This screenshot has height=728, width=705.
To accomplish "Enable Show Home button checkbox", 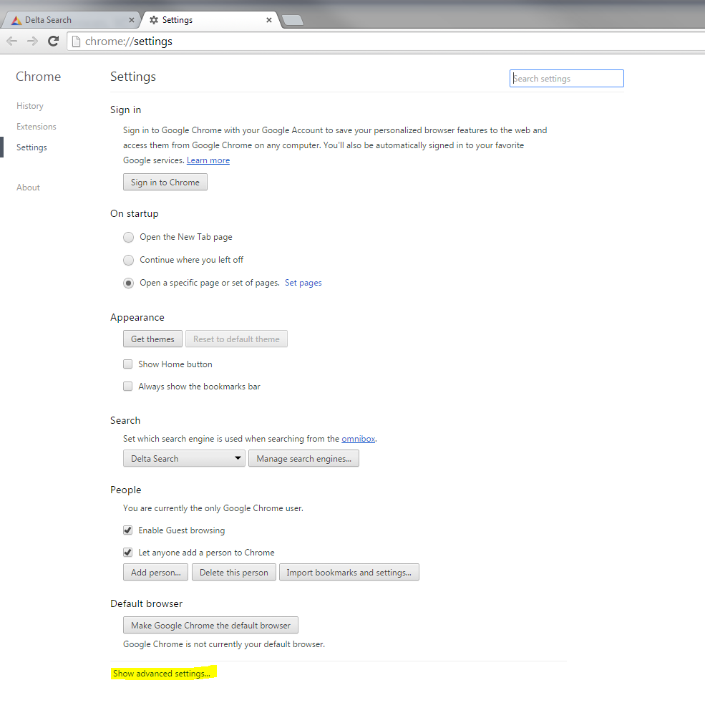I will [x=127, y=364].
